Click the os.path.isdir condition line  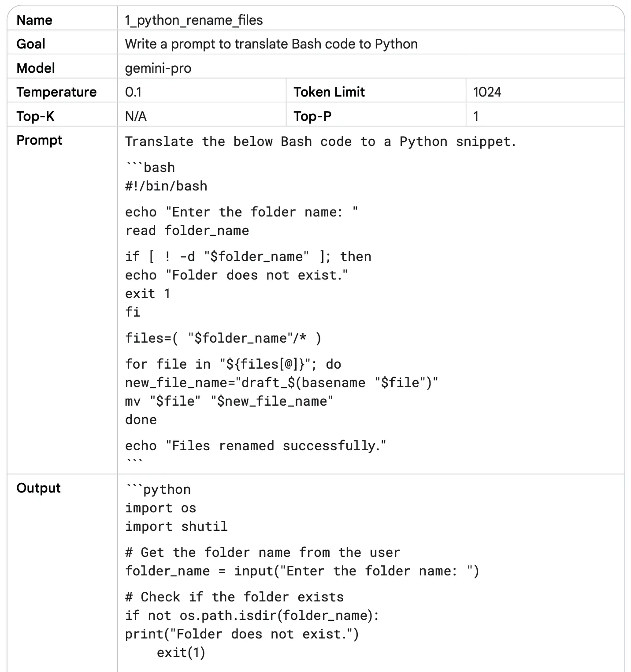point(252,616)
